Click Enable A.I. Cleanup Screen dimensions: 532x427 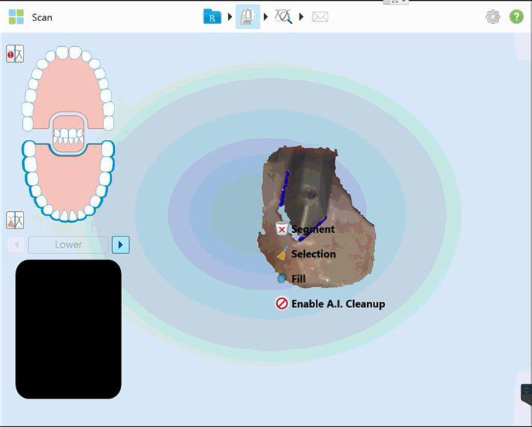coord(330,304)
